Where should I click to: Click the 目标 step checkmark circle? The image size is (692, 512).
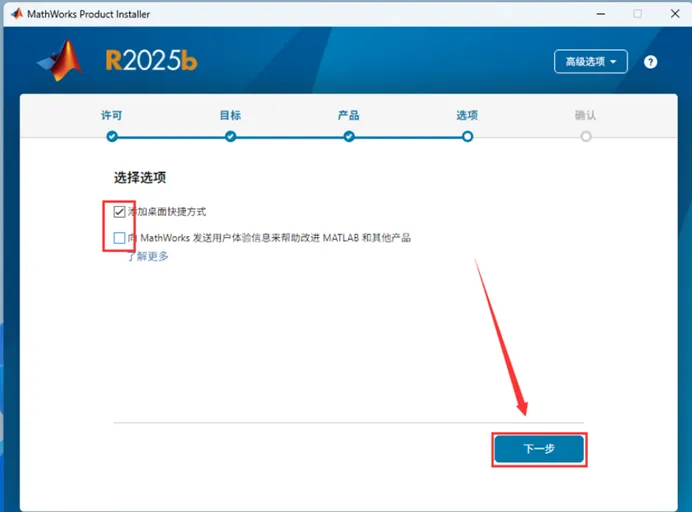[x=230, y=136]
